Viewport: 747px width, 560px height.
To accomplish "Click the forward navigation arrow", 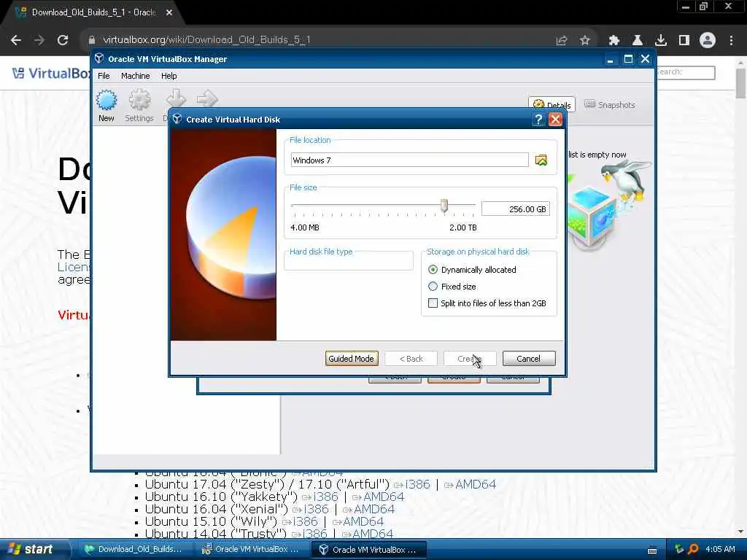I will [39, 40].
